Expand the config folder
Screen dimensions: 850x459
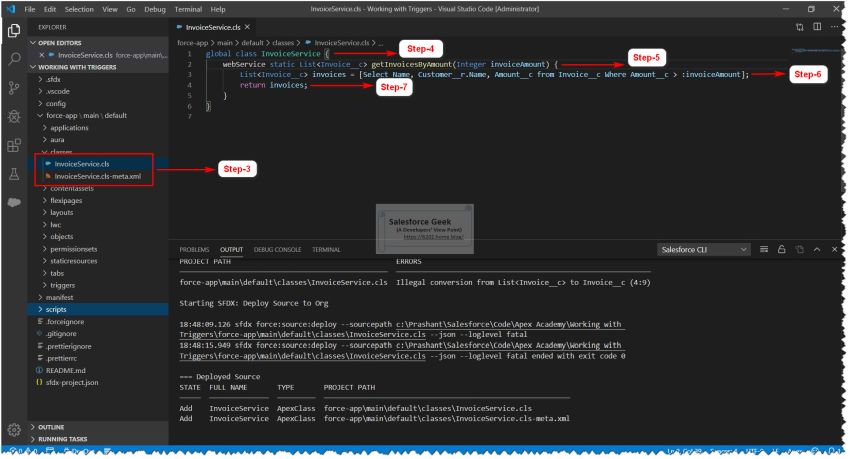point(55,104)
